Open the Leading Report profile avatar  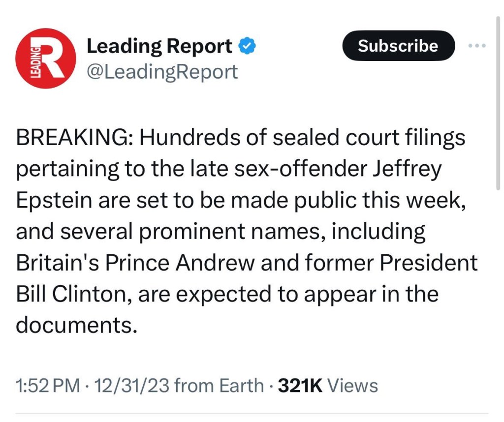pos(46,59)
